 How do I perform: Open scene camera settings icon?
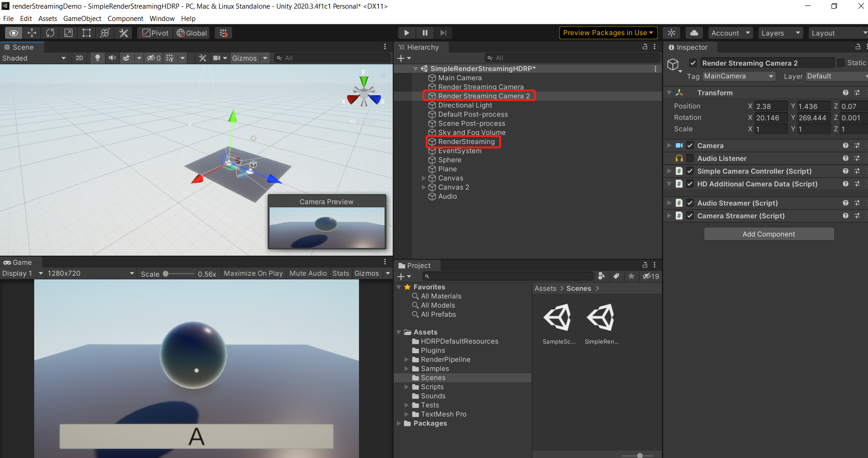(x=217, y=58)
